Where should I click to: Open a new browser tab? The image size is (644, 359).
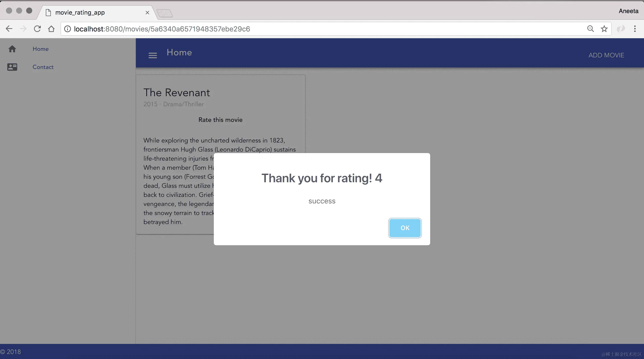tap(165, 13)
